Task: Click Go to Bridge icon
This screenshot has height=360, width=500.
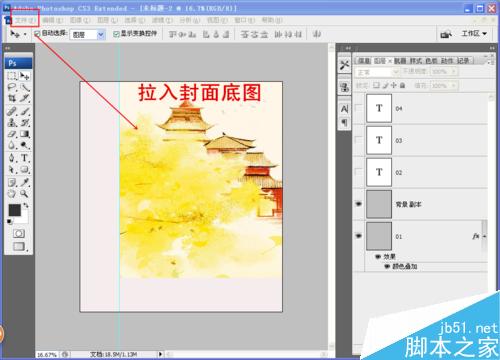Action: [446, 34]
